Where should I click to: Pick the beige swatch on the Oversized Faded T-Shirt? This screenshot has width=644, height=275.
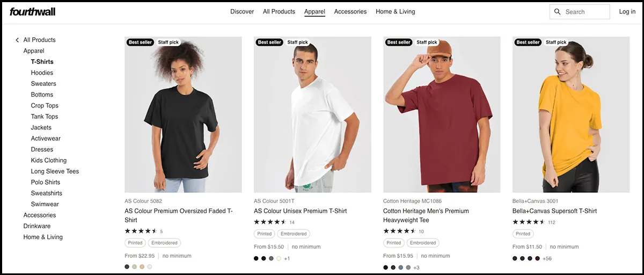[x=135, y=266]
